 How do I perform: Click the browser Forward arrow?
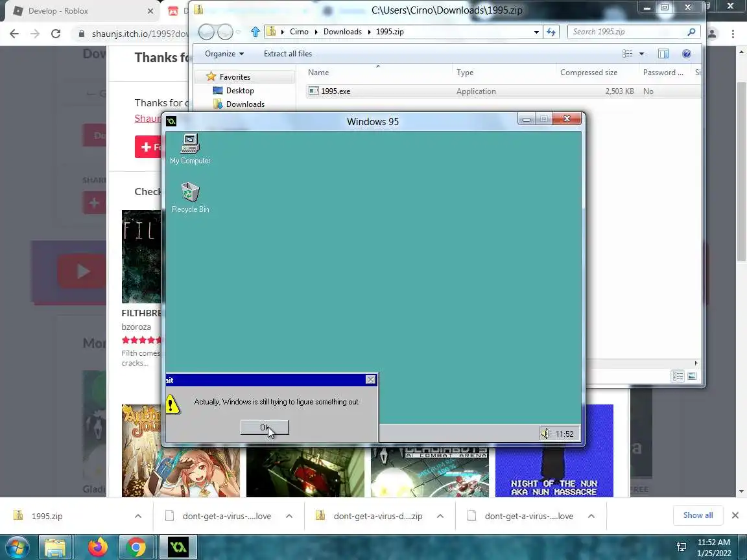coord(35,33)
